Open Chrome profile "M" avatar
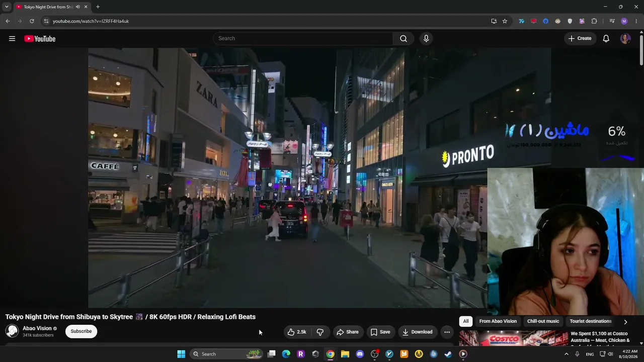The height and width of the screenshot is (362, 644). [624, 21]
